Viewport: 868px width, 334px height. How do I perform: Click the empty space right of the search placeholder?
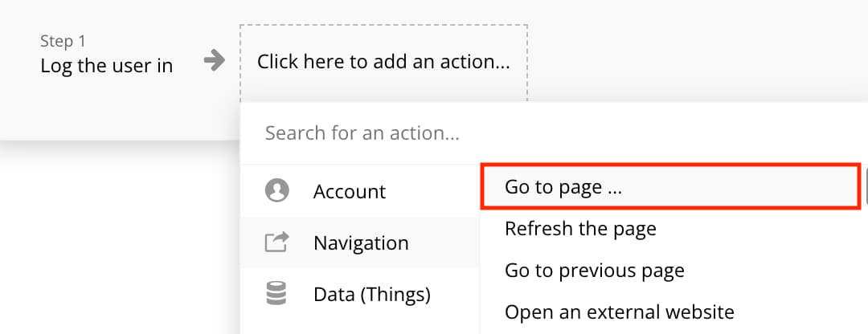(665, 133)
